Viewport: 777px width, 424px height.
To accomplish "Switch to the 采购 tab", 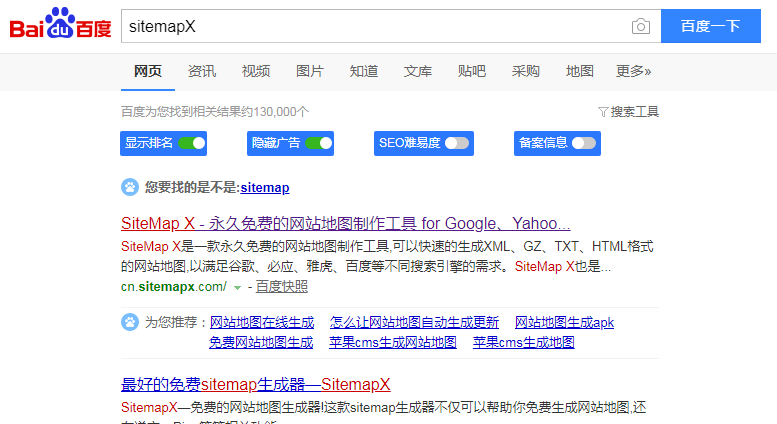I will coord(526,71).
